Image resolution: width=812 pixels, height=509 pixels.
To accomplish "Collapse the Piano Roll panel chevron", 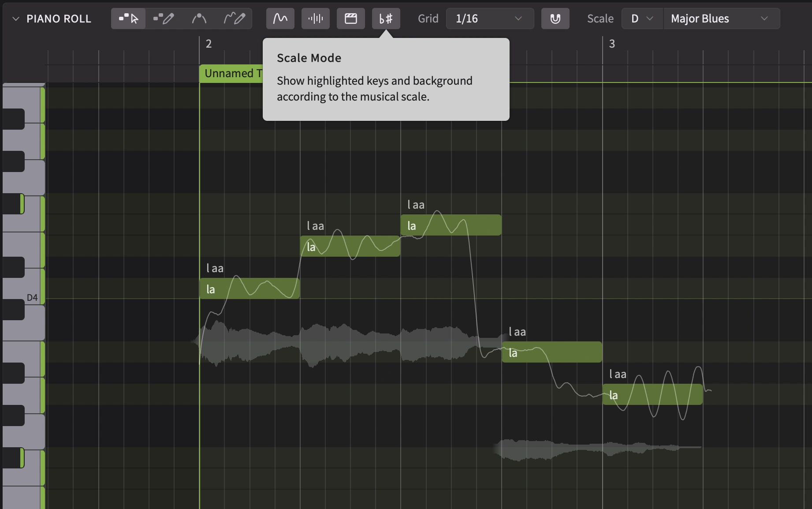I will 16,19.
